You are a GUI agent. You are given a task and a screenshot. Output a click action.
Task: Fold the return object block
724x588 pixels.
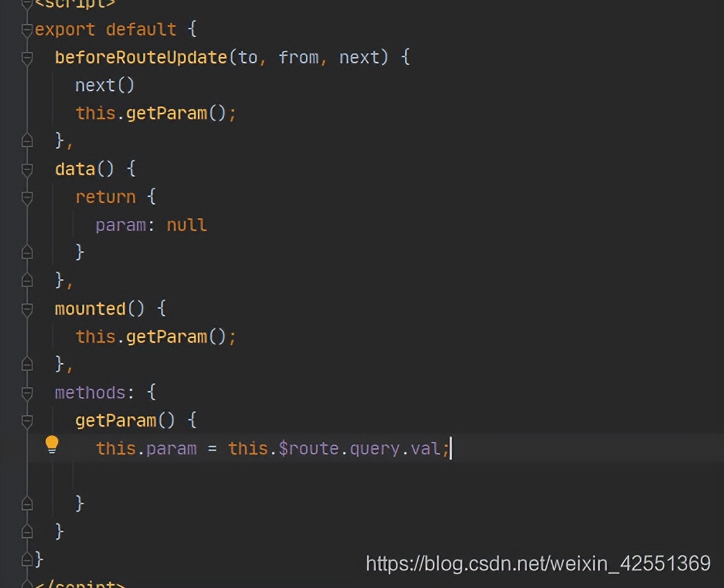27,197
